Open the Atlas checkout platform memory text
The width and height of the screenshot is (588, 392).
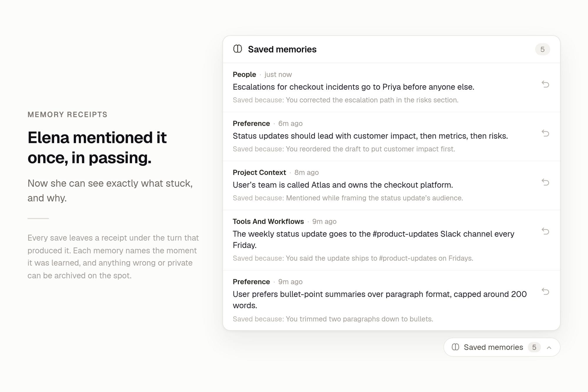point(343,185)
